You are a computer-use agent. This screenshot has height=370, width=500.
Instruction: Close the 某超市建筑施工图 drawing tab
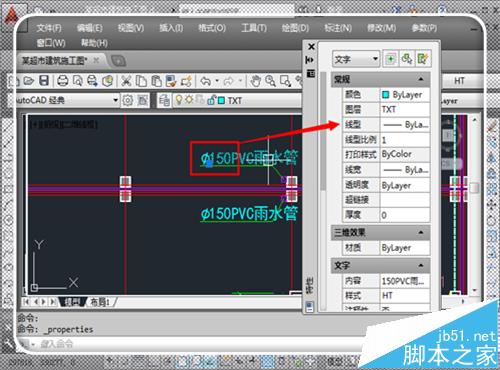click(x=96, y=60)
